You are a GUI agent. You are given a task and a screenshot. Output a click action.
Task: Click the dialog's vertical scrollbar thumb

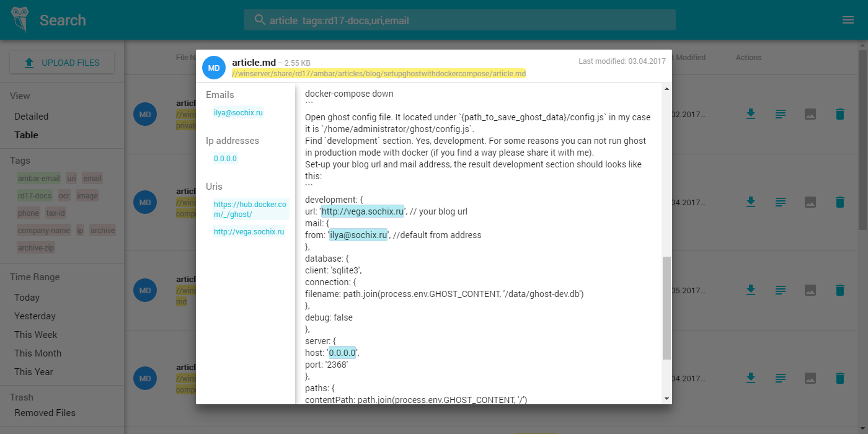pyautogui.click(x=666, y=308)
